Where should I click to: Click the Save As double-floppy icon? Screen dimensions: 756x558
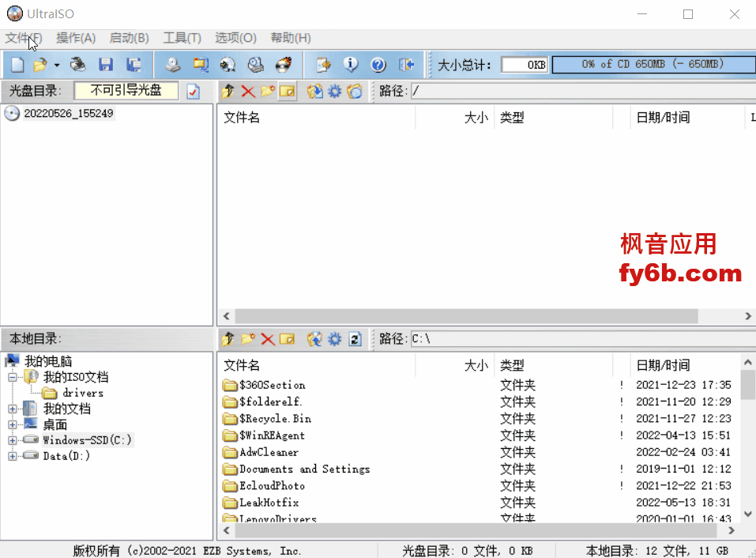(x=134, y=65)
